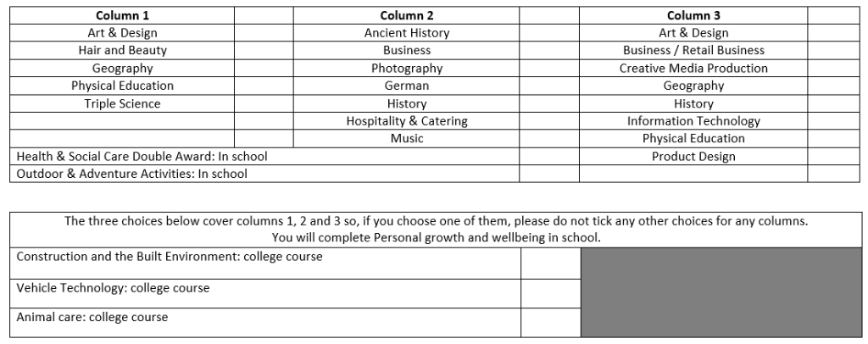Mark the tick box beside Animal care

click(551, 323)
